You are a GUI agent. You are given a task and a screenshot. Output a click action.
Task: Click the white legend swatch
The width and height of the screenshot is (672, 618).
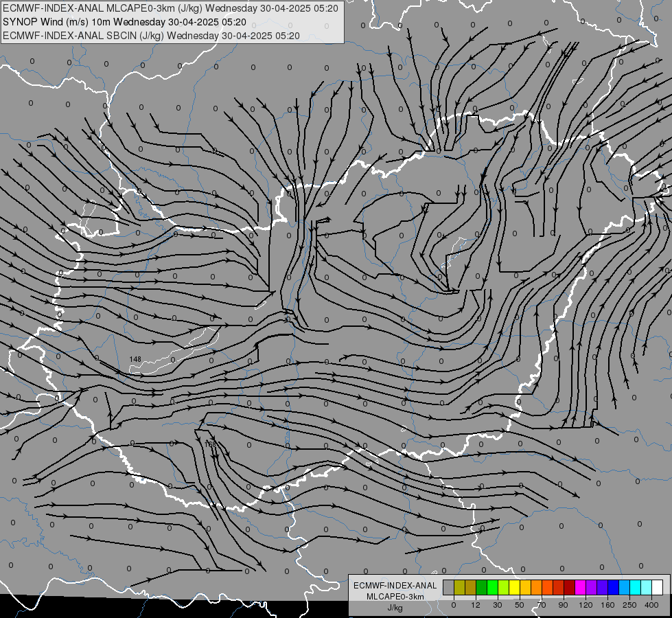pyautogui.click(x=657, y=587)
